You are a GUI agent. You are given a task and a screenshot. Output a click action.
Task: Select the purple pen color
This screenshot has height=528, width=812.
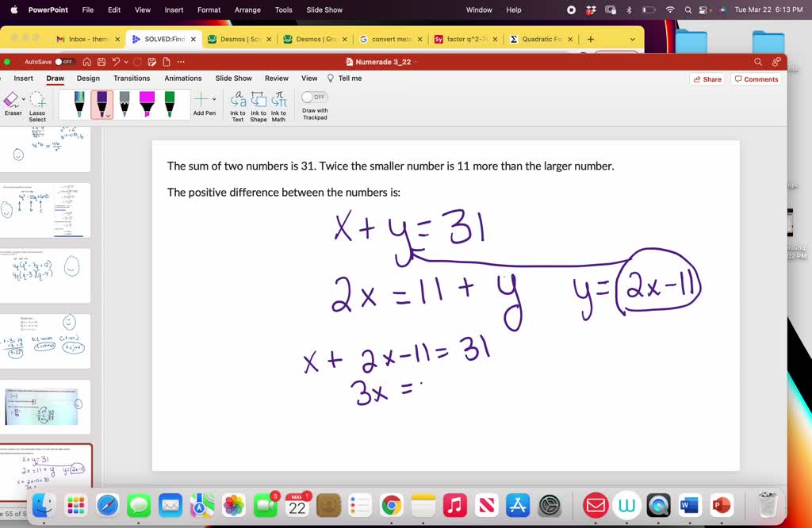coord(101,101)
